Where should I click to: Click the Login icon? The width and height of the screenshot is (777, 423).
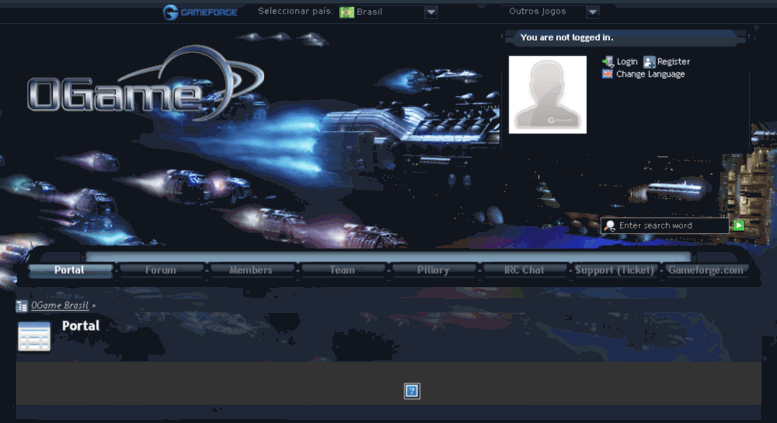[x=608, y=61]
